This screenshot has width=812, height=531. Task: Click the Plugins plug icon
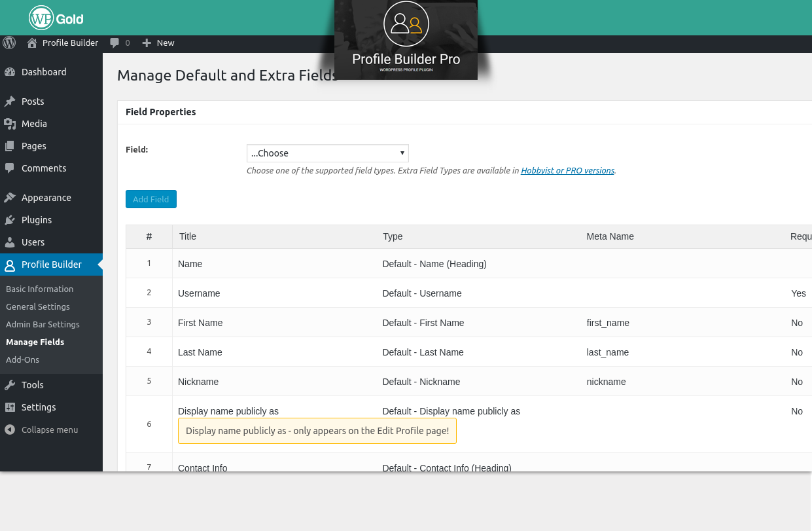(x=10, y=220)
